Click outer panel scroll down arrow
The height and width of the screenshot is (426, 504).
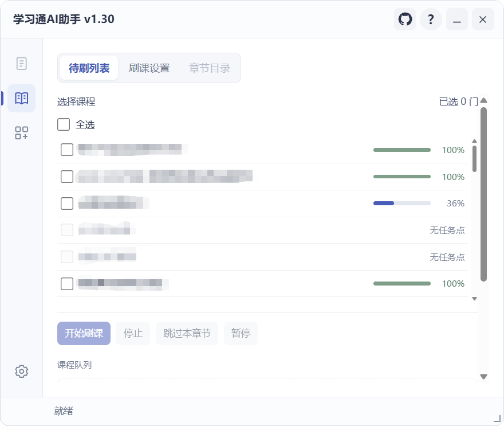[x=484, y=377]
